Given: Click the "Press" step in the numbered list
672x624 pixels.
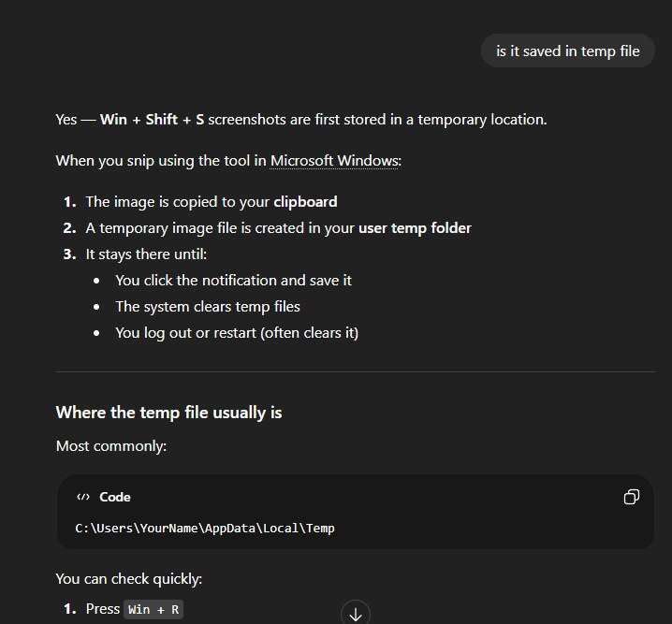Looking at the screenshot, I should tap(103, 608).
